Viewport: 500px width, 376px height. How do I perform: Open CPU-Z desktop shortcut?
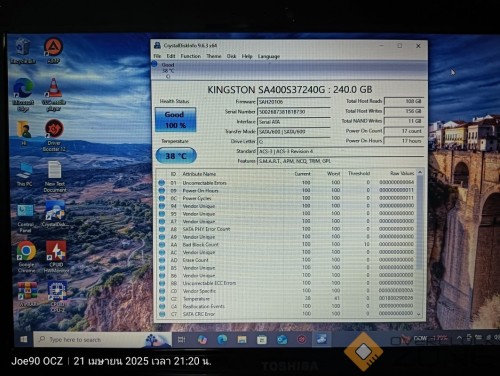(57, 297)
